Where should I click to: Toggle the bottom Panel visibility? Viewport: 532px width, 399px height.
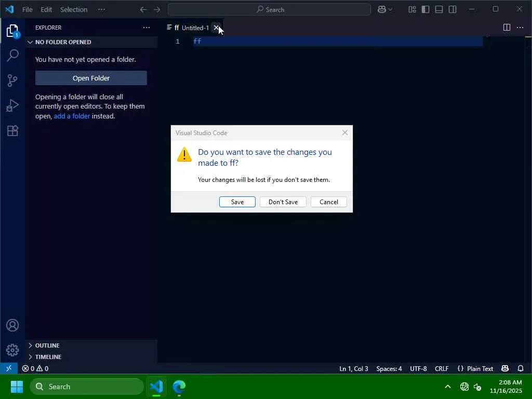(x=439, y=9)
